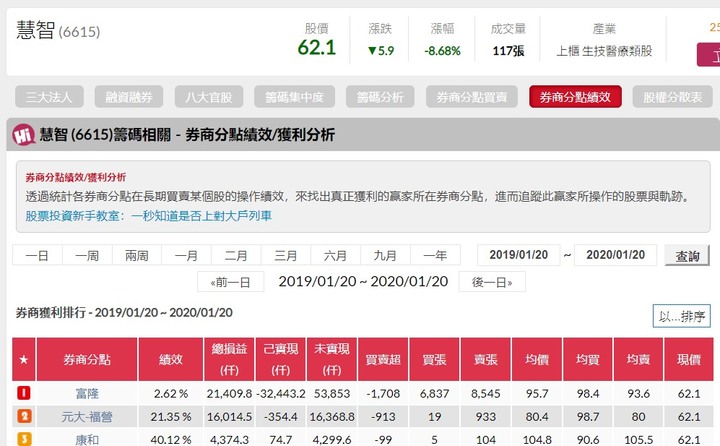The width and height of the screenshot is (720, 446).
Task: Open the 三大法人 tab
Action: tap(49, 97)
